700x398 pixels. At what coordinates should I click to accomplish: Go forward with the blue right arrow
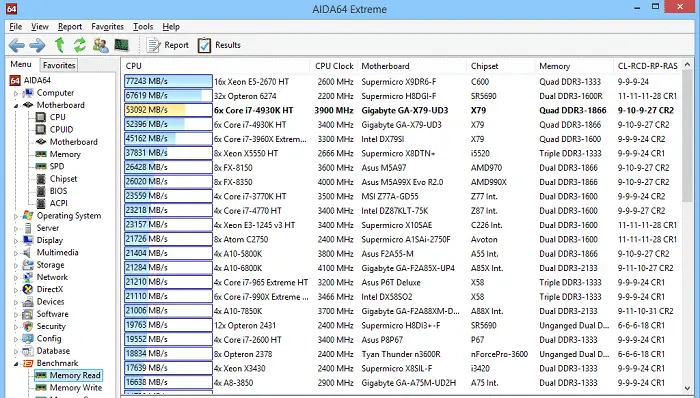tap(38, 45)
